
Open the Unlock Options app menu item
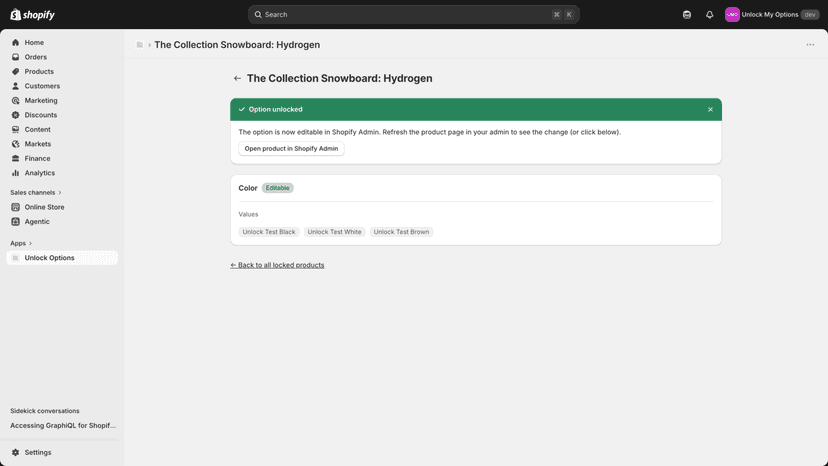(x=62, y=258)
